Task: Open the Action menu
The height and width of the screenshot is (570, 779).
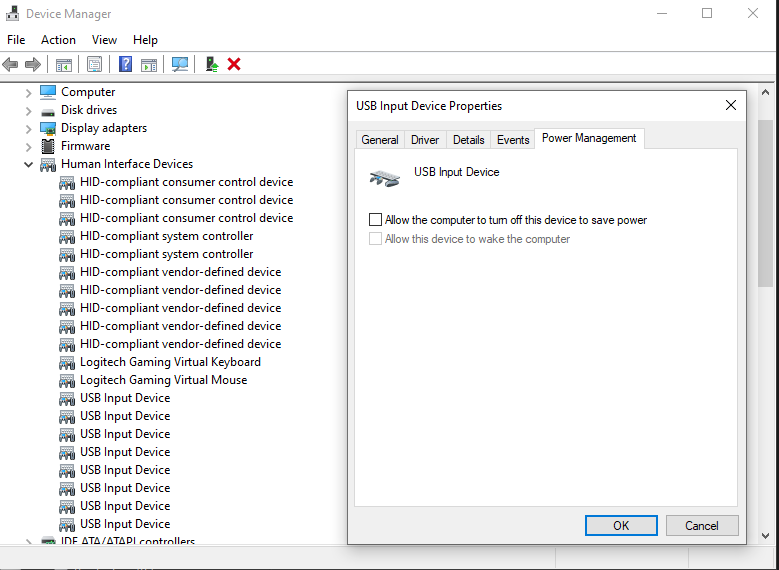Action: coord(58,40)
